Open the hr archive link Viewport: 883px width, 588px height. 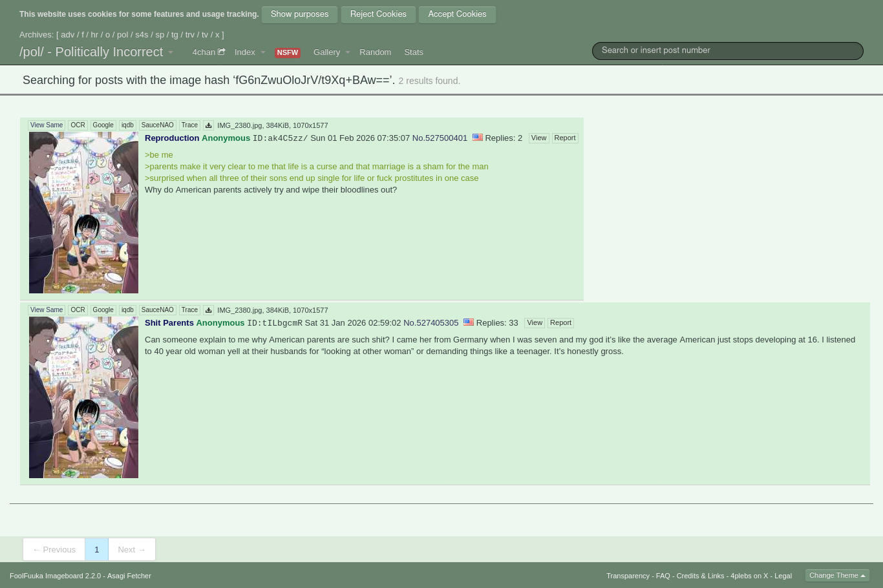click(x=94, y=35)
